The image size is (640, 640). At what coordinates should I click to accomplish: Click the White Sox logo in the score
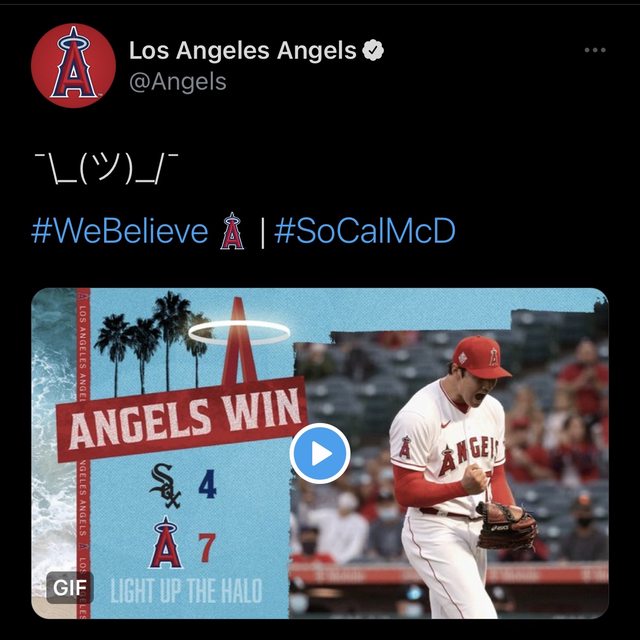[167, 484]
